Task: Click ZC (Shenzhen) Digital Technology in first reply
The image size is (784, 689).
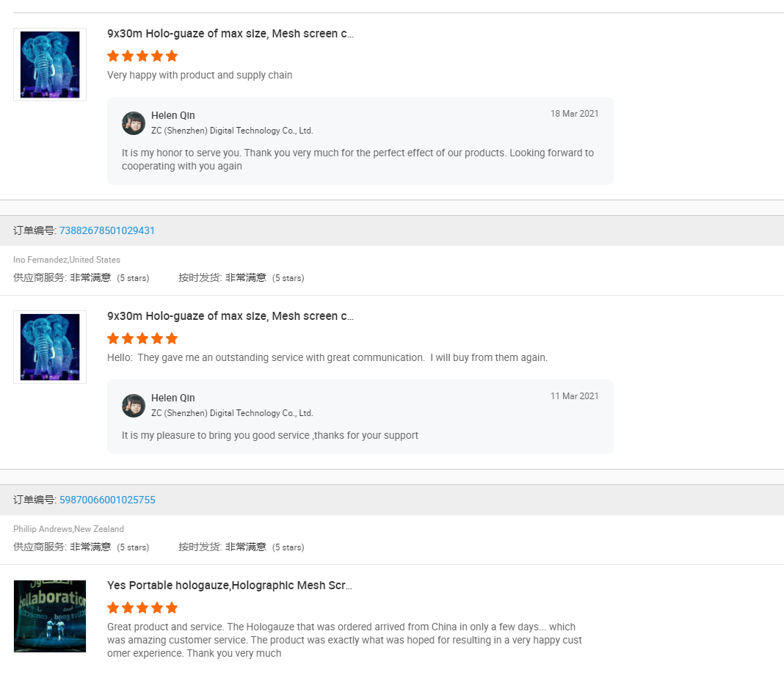Action: click(232, 131)
